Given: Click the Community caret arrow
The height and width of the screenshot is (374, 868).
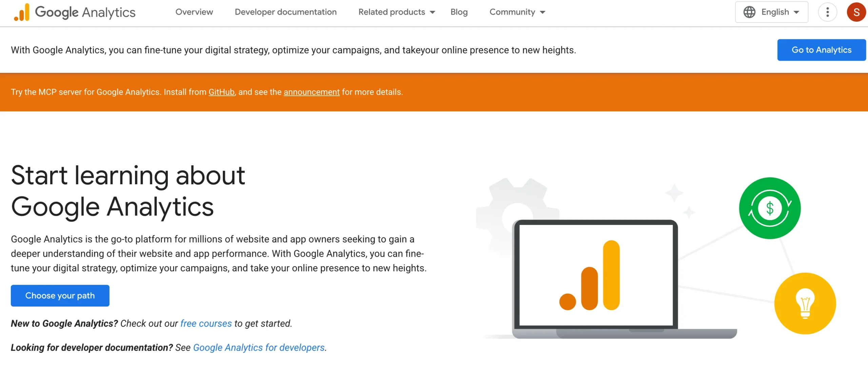Looking at the screenshot, I should click(542, 12).
